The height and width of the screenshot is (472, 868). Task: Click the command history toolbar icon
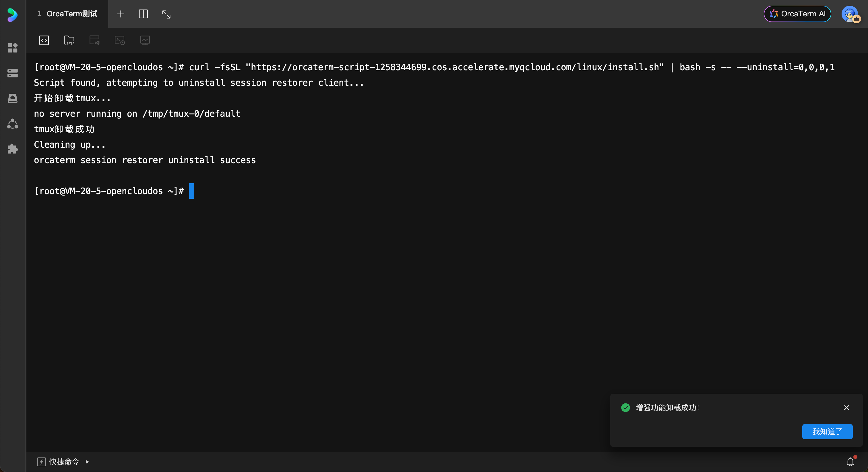(120, 40)
